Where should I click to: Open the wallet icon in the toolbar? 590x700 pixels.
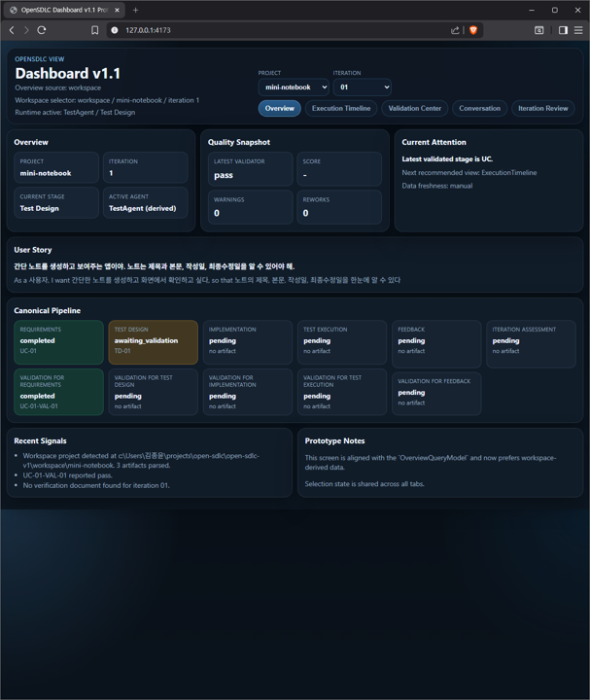pos(539,30)
